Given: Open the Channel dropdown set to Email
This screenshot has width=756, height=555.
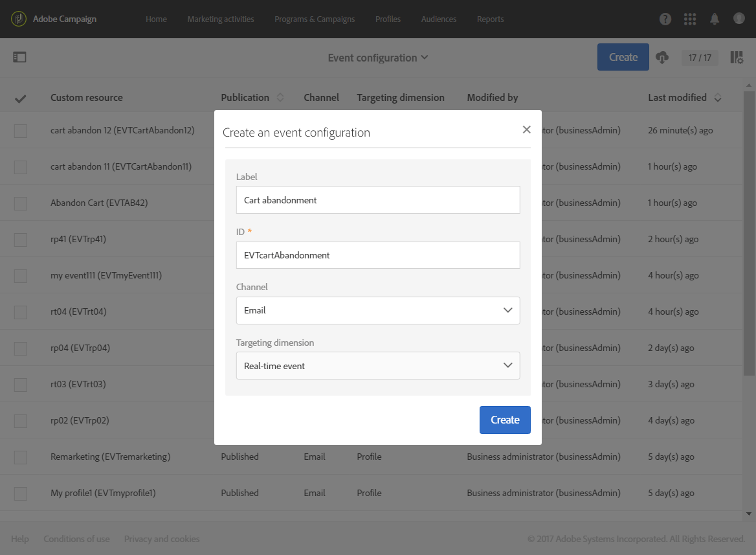Looking at the screenshot, I should 377,311.
